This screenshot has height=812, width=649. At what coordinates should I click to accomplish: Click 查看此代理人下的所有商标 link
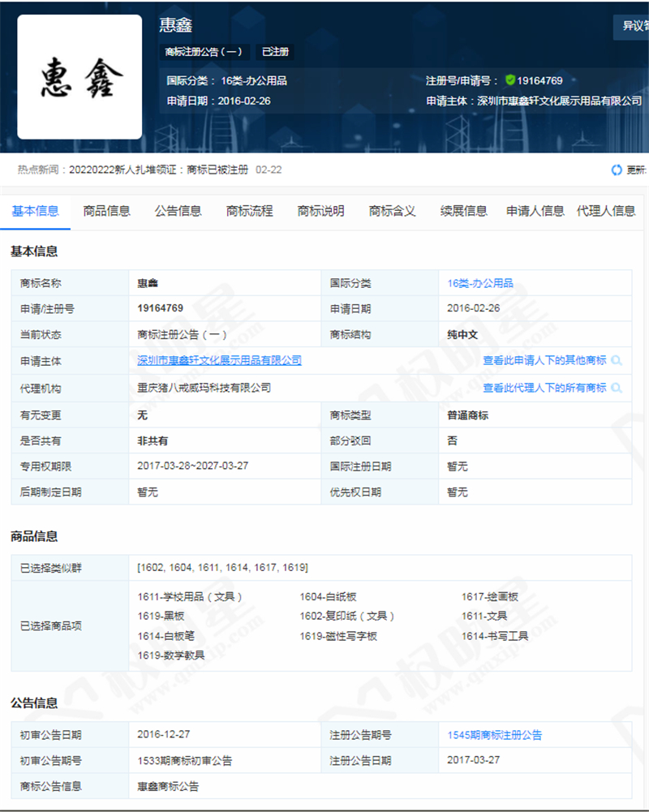(x=544, y=388)
